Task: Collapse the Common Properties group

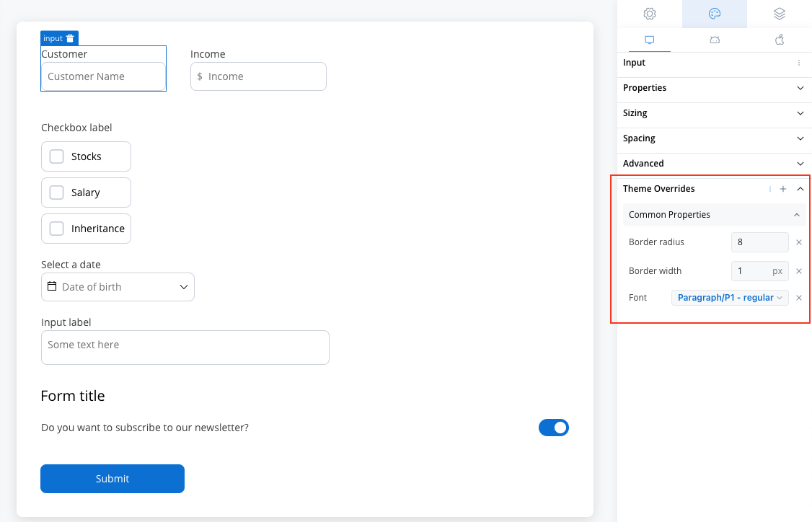Action: [x=796, y=215]
